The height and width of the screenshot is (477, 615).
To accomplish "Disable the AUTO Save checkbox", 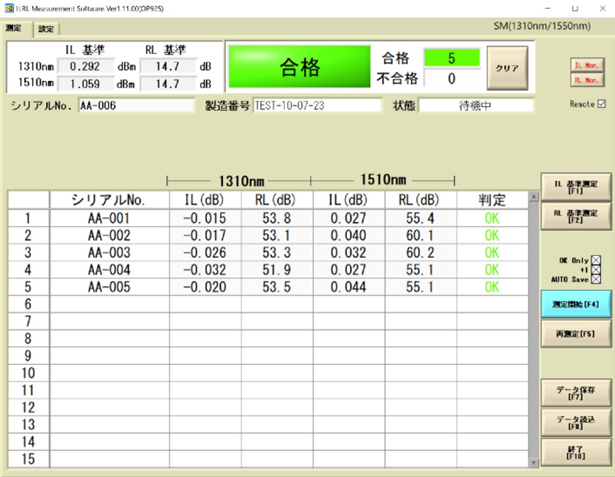I will 598,279.
